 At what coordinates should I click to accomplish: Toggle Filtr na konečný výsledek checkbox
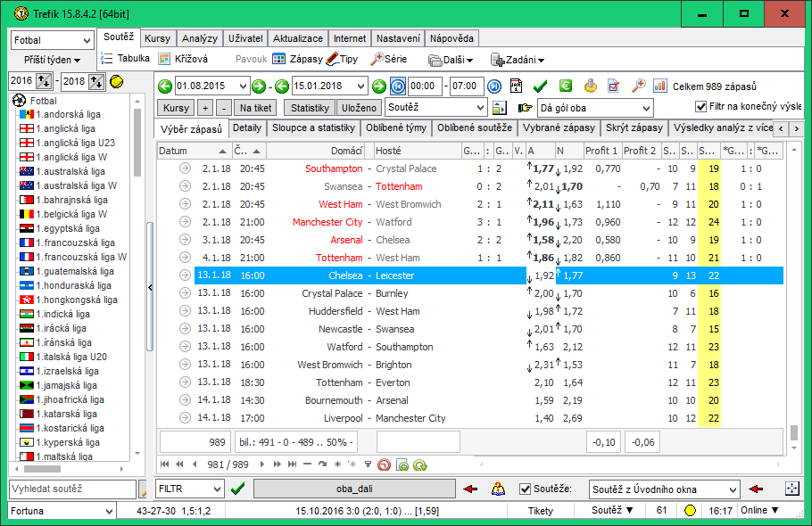(x=700, y=107)
